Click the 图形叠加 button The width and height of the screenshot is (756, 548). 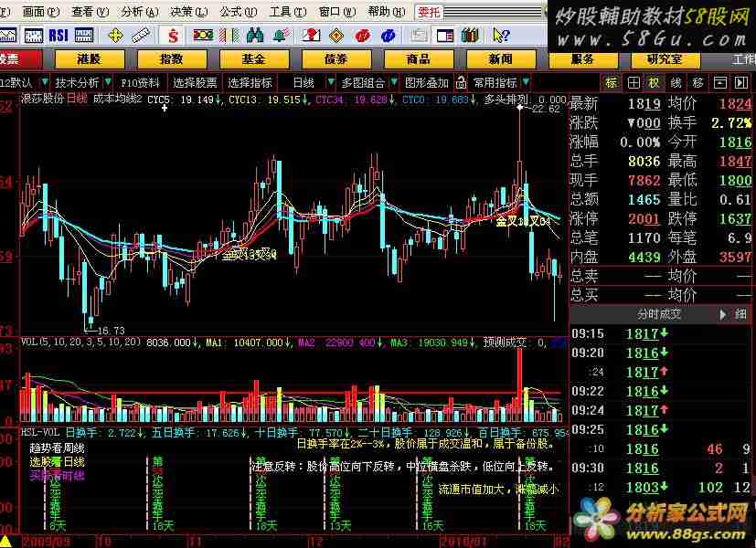click(427, 83)
